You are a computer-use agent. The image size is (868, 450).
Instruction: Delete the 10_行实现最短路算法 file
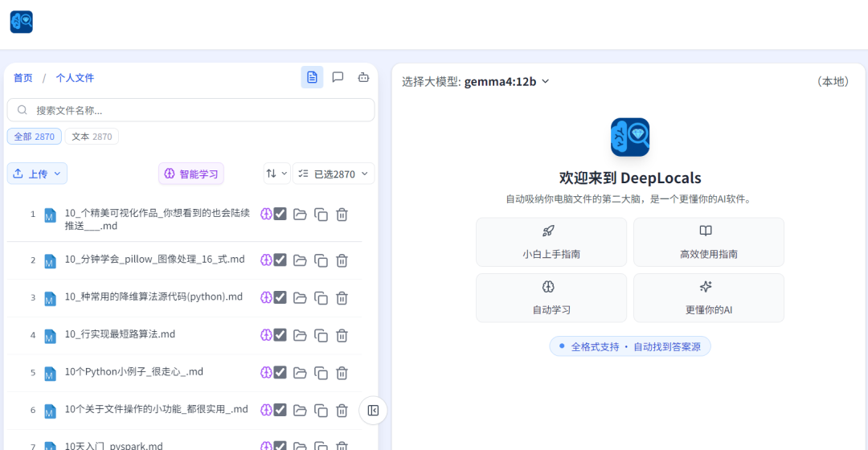point(342,335)
